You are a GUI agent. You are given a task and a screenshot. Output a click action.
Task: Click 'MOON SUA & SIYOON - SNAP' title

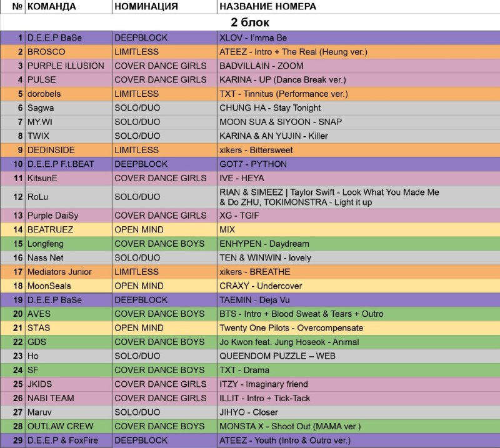[281, 122]
